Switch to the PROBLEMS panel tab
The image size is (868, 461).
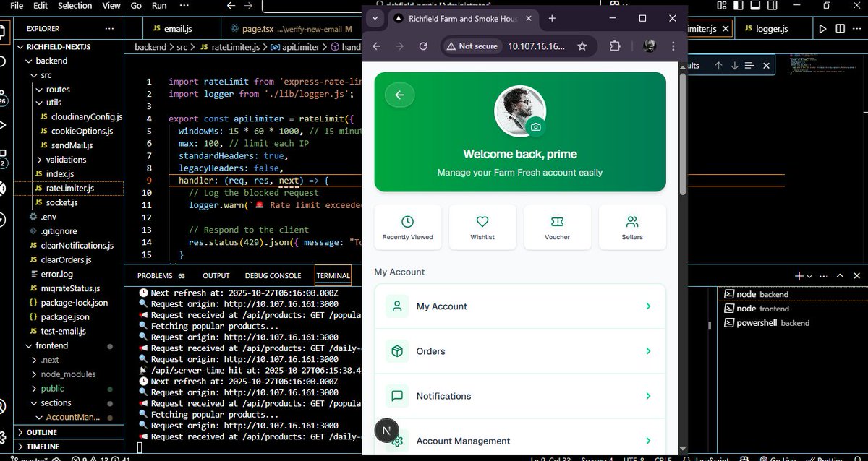tap(161, 275)
